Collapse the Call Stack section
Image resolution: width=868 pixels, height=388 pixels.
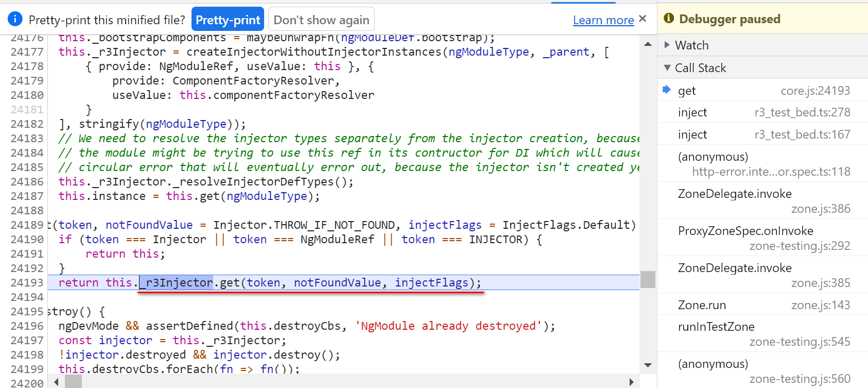762,68
